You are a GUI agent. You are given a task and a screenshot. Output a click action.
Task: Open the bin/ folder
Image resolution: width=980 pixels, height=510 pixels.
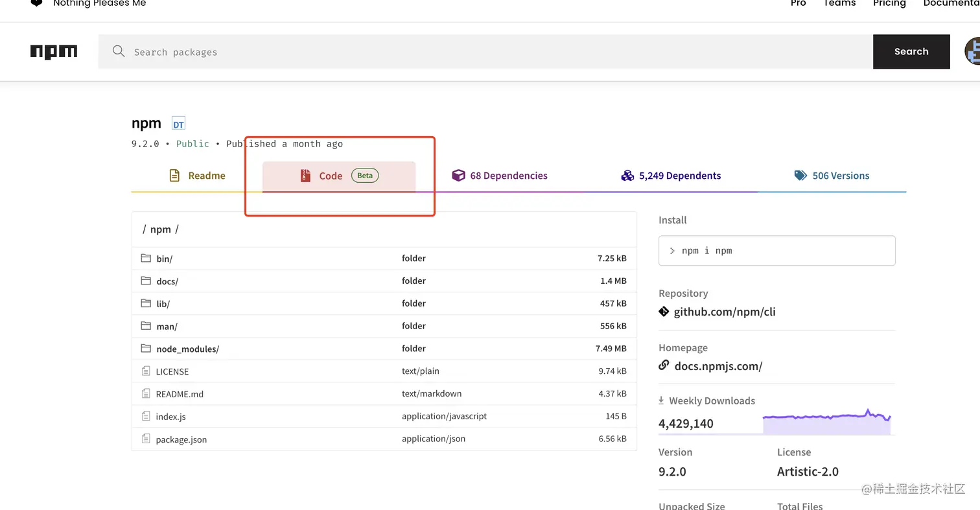(165, 259)
